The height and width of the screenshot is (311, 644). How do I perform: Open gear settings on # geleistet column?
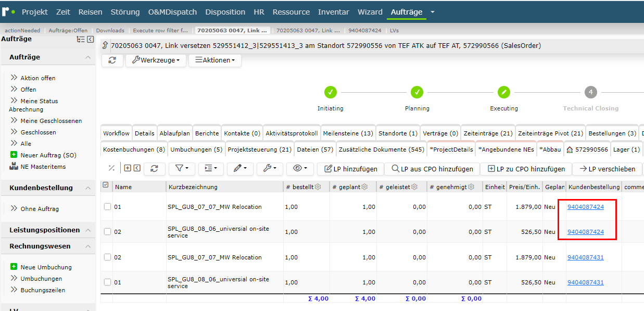(415, 187)
